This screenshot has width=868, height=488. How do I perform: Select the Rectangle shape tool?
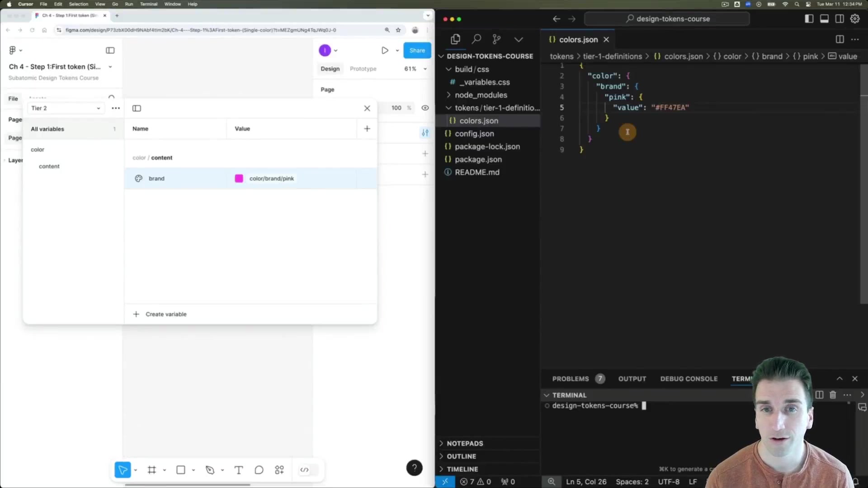(181, 470)
